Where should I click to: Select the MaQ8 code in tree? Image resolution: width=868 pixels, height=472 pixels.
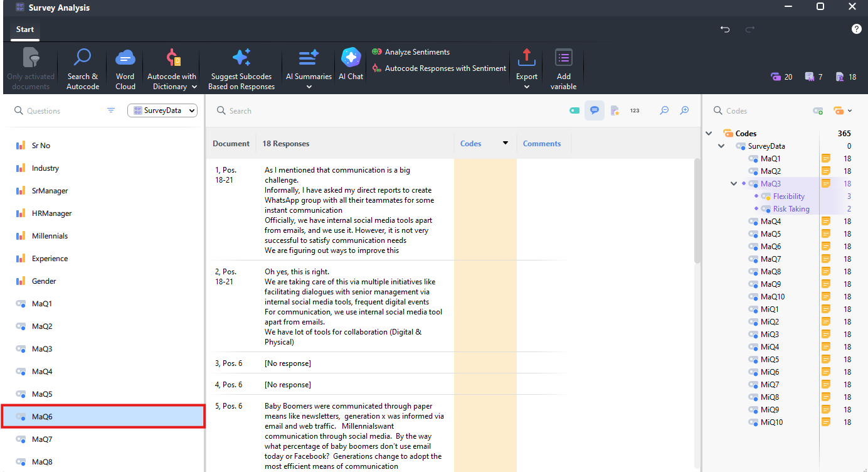pos(771,272)
